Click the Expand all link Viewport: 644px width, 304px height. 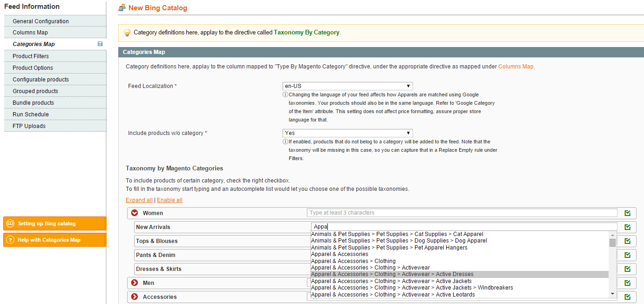click(x=139, y=200)
